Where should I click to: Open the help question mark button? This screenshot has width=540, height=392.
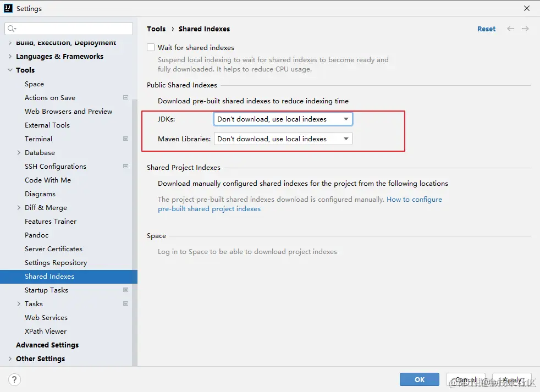pyautogui.click(x=14, y=379)
